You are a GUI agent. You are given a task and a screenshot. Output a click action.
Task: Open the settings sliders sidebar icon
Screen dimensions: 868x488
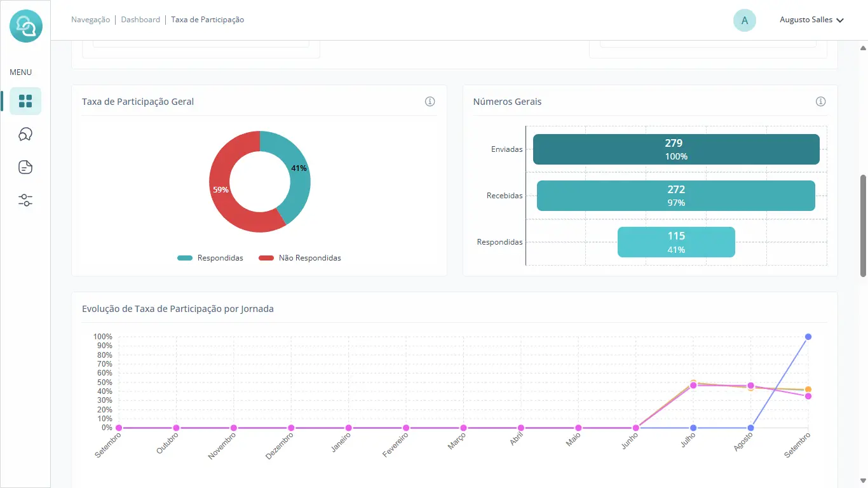pos(25,200)
